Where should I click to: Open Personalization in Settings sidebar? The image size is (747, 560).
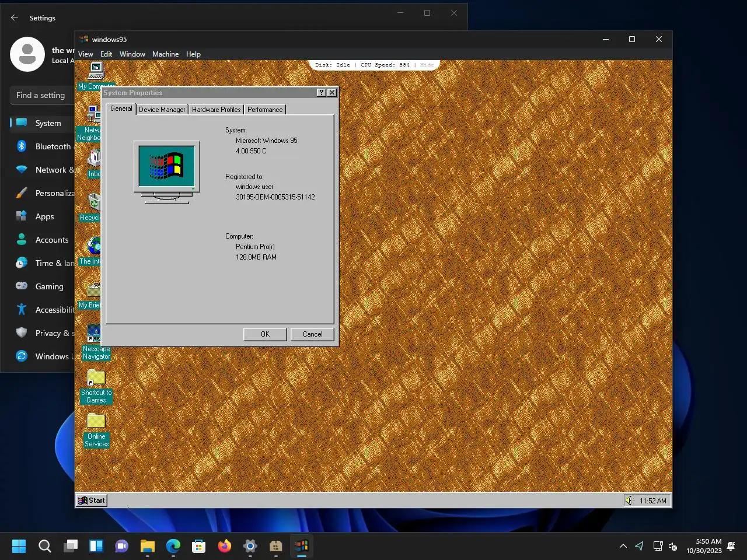pos(42,193)
